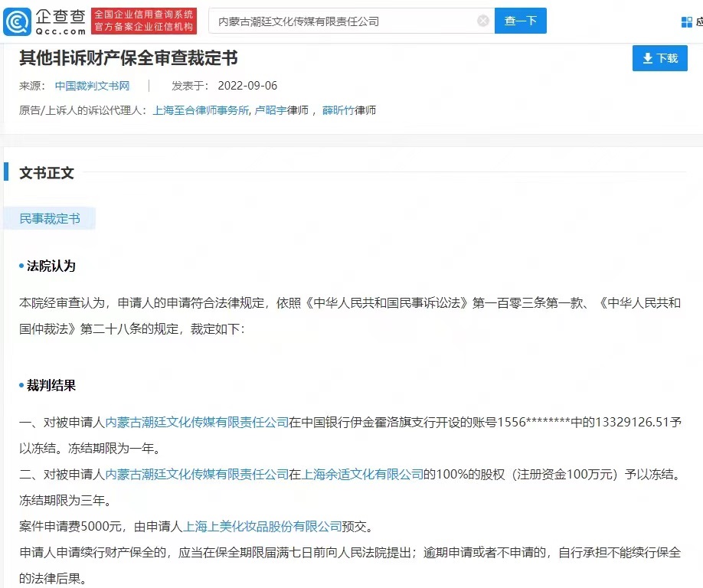
Task: Open the grid apps icon at top right
Action: click(x=687, y=22)
